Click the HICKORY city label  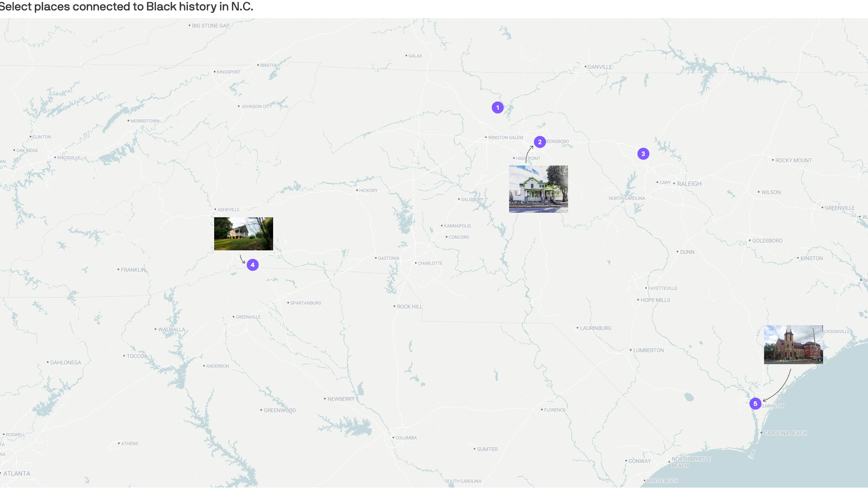[368, 191]
